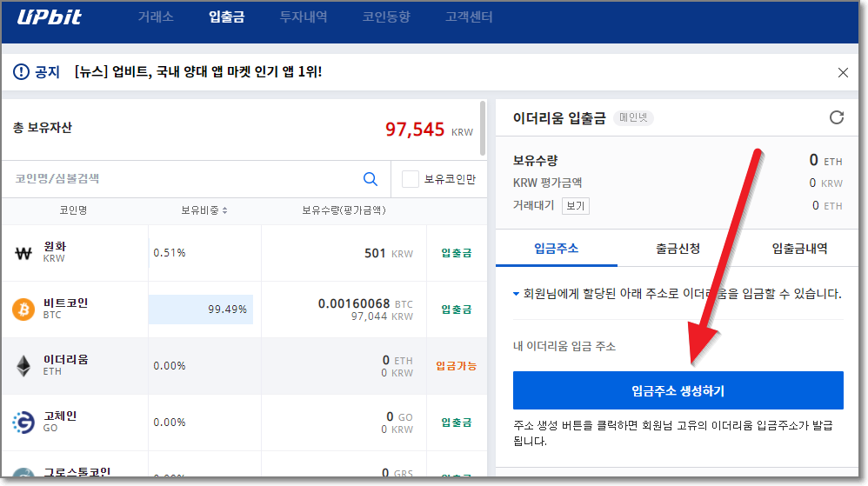Click the 거래대기 보기 button
Viewport: 868px width, 486px height.
pyautogui.click(x=576, y=206)
